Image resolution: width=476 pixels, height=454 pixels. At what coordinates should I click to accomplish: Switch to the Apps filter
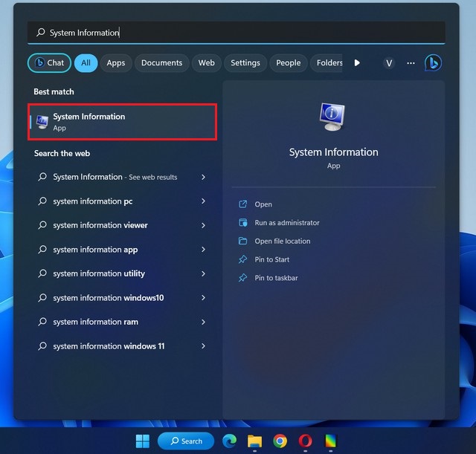pyautogui.click(x=116, y=62)
